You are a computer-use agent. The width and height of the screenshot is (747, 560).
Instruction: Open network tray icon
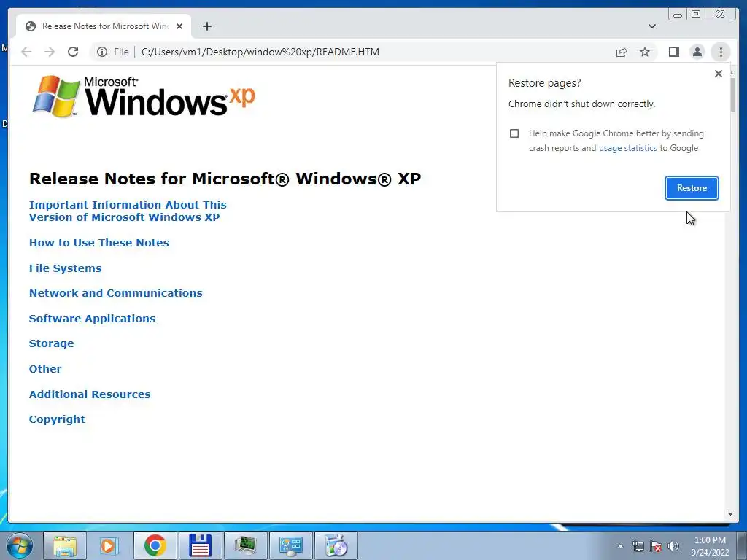(638, 546)
